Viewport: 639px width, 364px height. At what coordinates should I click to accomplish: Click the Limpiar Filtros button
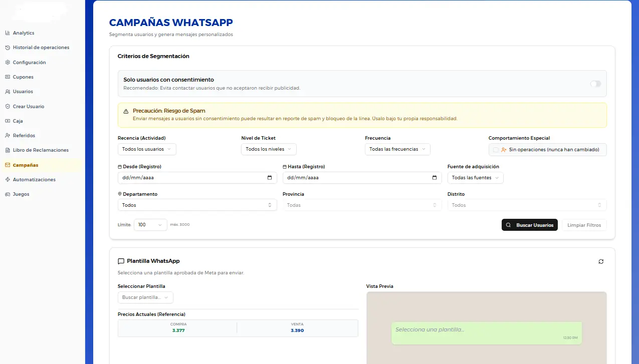[x=584, y=225]
